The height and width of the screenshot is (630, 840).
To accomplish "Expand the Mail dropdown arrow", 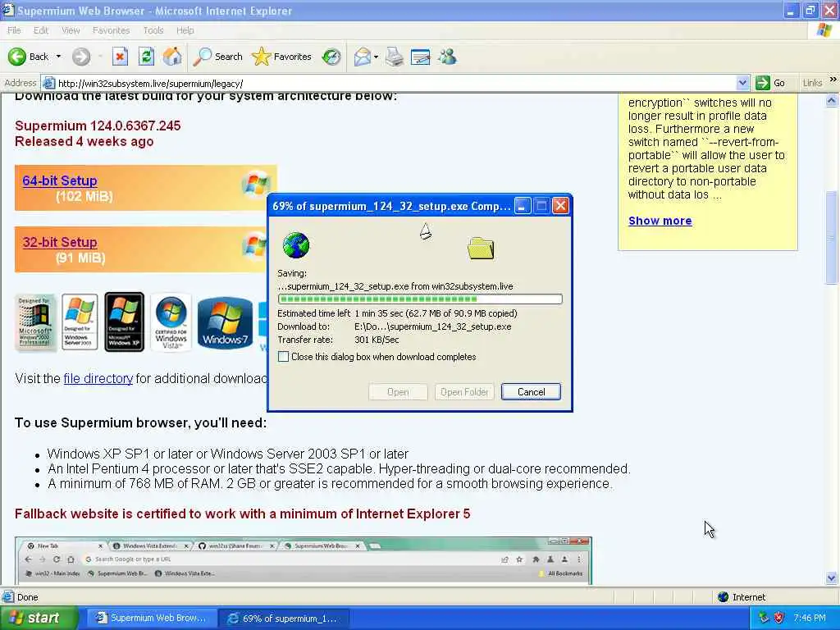I will (x=376, y=57).
